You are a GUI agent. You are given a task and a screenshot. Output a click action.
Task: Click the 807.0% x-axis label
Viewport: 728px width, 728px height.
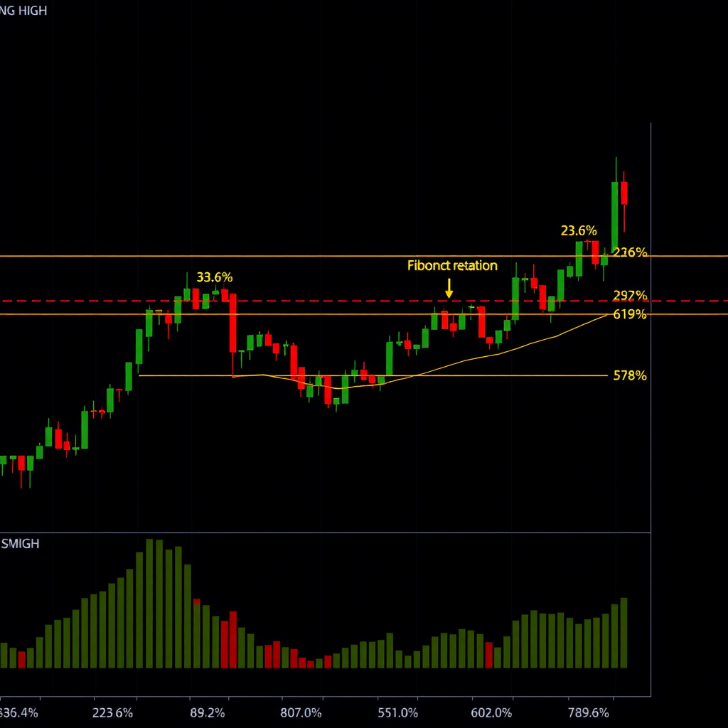coord(301,712)
